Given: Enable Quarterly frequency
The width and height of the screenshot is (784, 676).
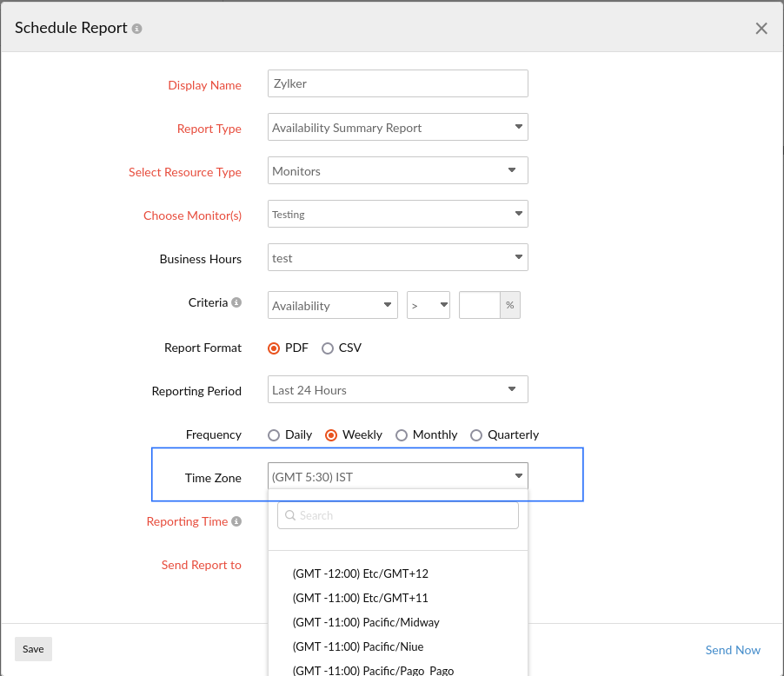Looking at the screenshot, I should [x=476, y=434].
